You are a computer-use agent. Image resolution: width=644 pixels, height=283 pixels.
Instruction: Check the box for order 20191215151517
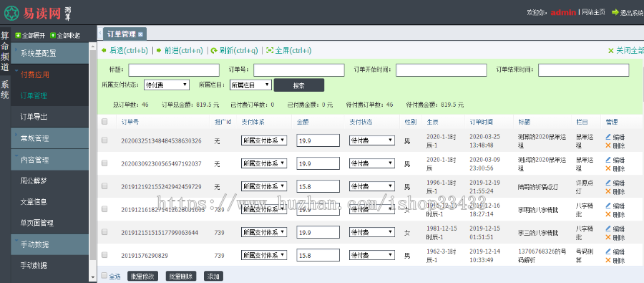tap(104, 232)
